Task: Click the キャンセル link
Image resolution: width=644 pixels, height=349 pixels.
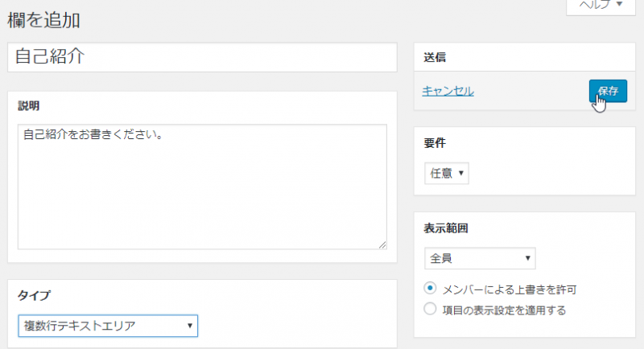Action: click(448, 91)
